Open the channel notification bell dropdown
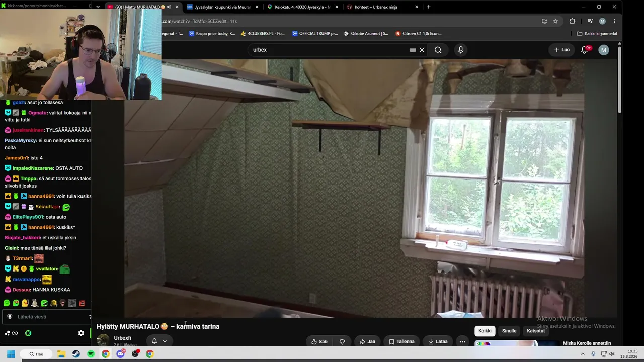Viewport: 644px width, 362px height. 159,341
